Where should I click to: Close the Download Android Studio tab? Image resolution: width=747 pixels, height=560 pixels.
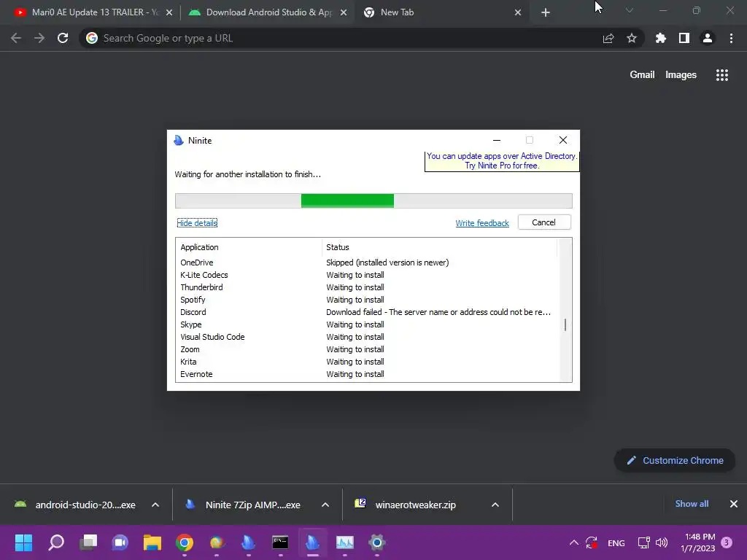coord(344,12)
